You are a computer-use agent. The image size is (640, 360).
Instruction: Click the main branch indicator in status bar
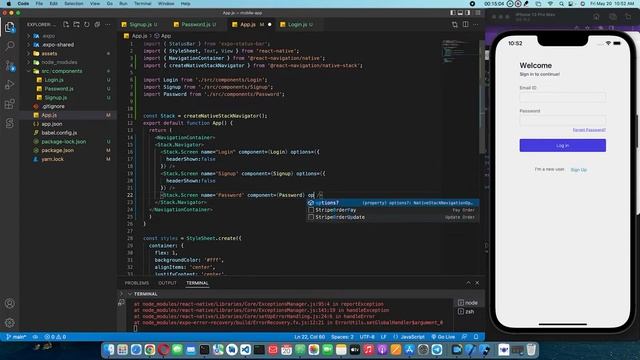pos(16,337)
